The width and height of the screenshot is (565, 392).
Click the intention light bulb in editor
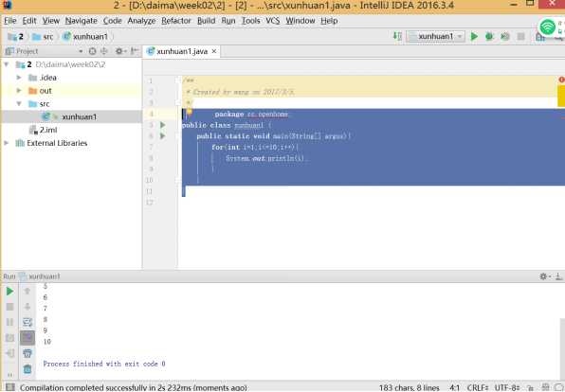(x=190, y=112)
